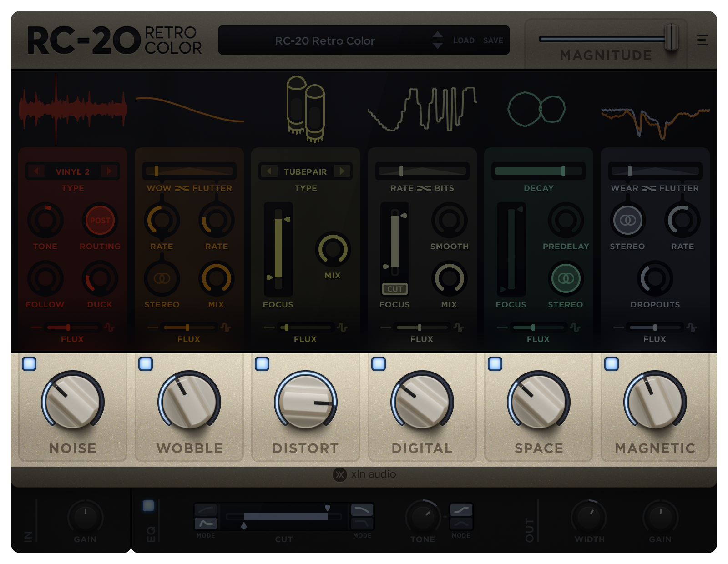This screenshot has height=564, width=728.
Task: Click the xln audio logo
Action: click(x=364, y=474)
